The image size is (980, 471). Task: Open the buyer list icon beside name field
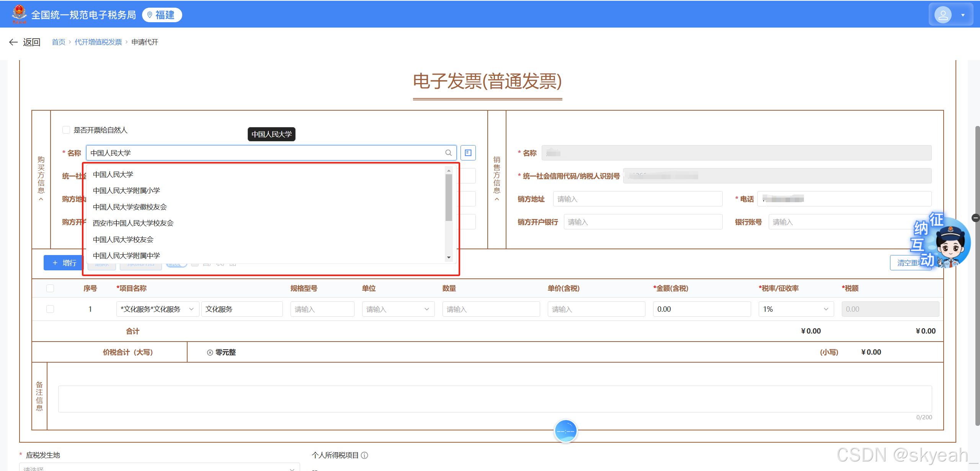coord(468,153)
